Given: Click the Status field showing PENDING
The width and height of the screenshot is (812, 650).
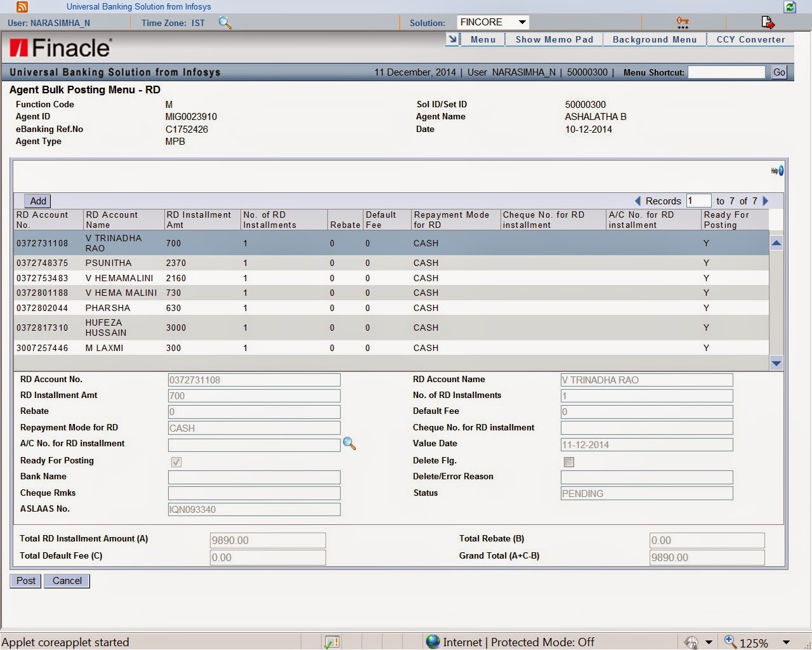Looking at the screenshot, I should pyautogui.click(x=646, y=493).
